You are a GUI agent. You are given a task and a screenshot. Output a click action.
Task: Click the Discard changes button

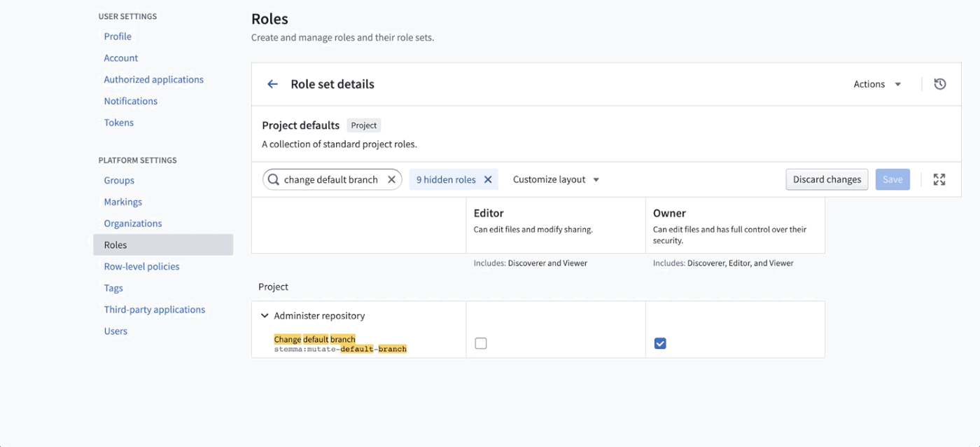click(827, 179)
